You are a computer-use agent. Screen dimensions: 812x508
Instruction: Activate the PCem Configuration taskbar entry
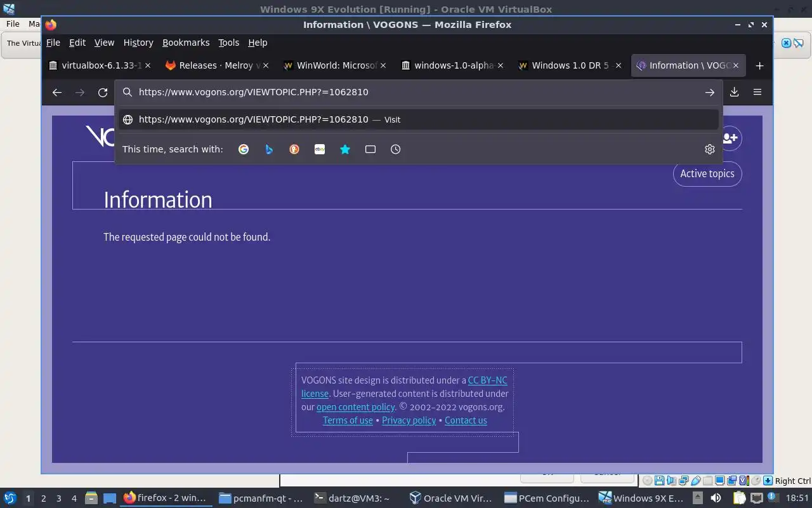(x=547, y=498)
